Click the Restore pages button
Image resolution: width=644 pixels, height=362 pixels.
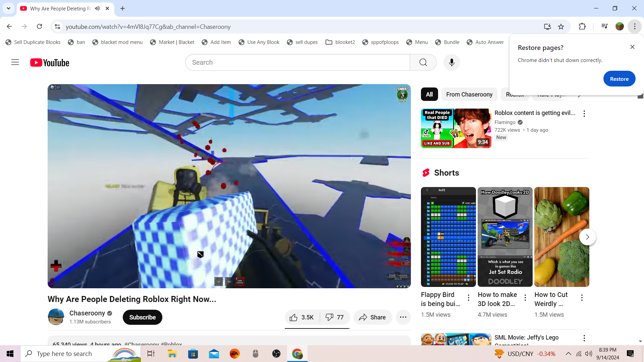619,79
